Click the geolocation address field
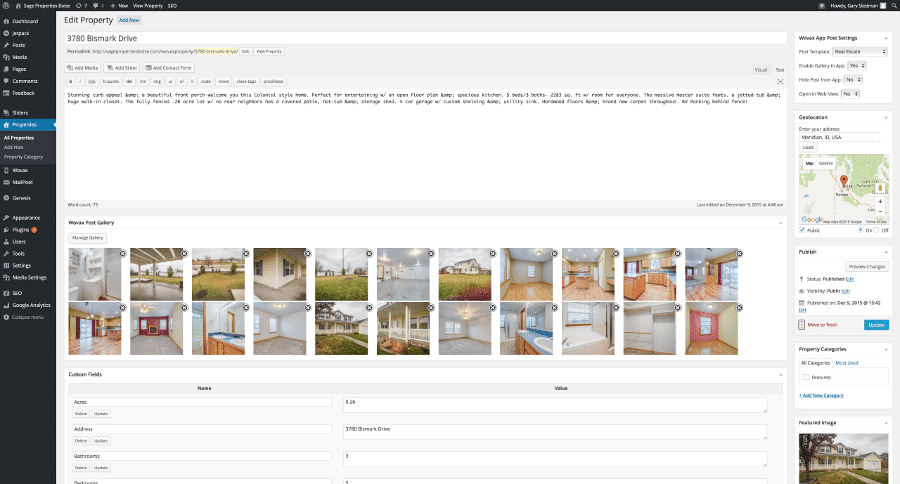The height and width of the screenshot is (484, 900). (x=839, y=137)
